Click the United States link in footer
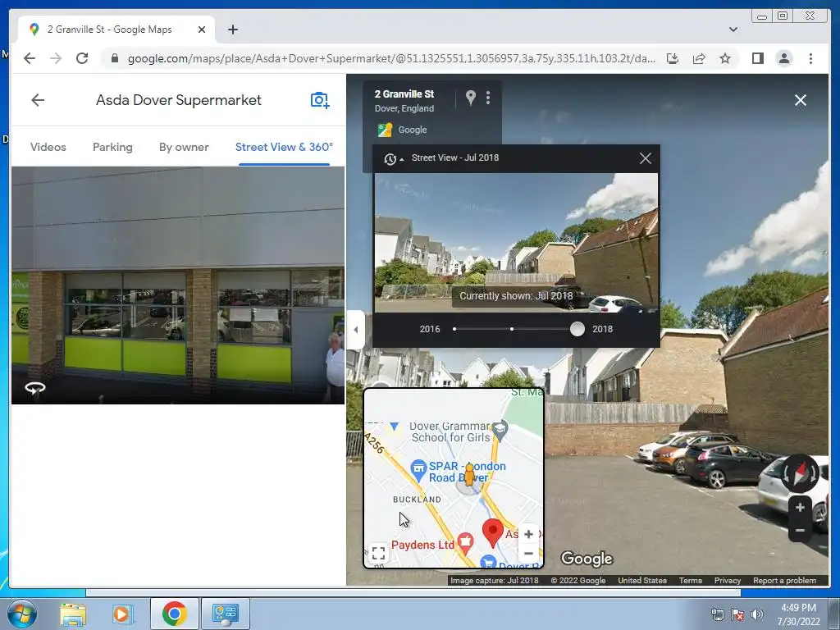 tap(642, 580)
